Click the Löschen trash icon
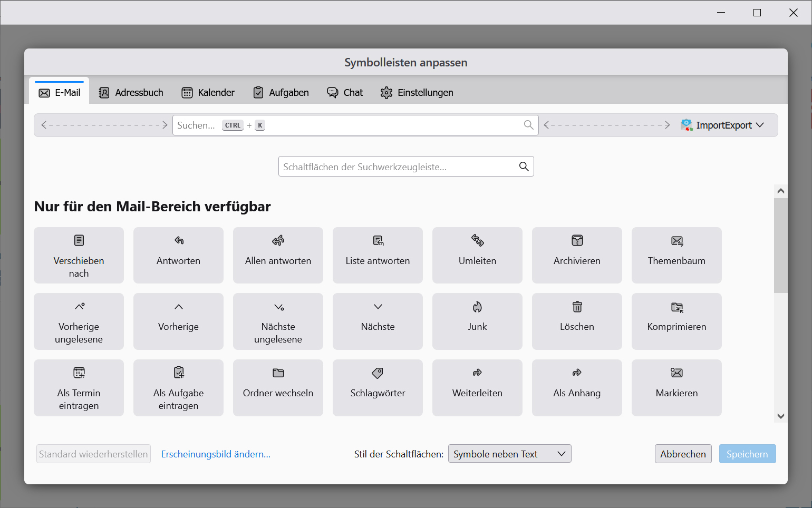 point(577,307)
